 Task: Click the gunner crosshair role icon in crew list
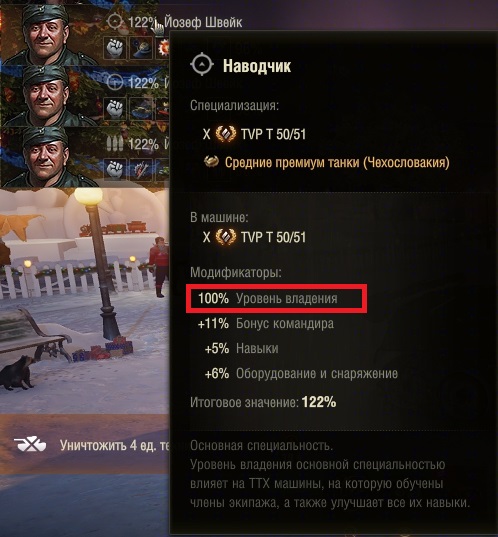point(115,22)
